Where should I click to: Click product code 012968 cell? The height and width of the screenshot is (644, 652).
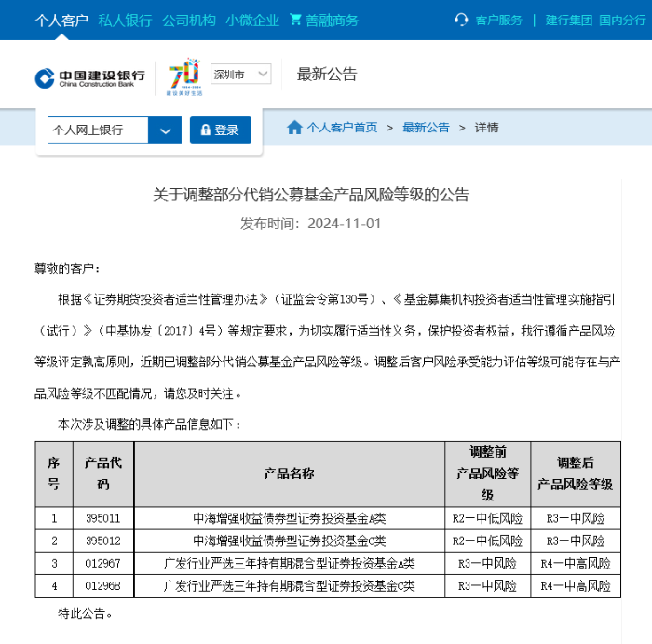point(103,586)
